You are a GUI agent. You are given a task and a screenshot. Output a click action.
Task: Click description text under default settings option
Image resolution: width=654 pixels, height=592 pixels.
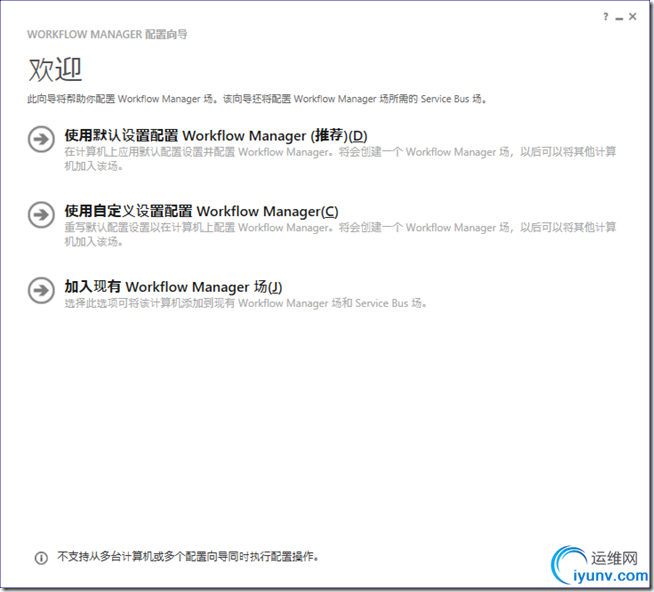pyautogui.click(x=340, y=159)
